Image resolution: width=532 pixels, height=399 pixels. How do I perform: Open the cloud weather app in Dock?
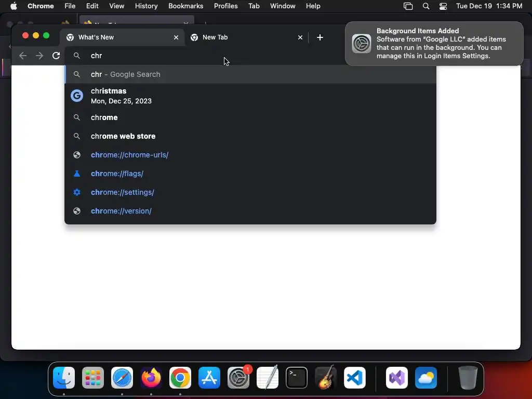tap(426, 378)
